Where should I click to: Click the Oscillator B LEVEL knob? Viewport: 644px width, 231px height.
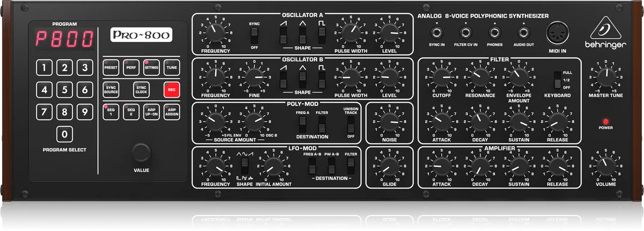coord(389,78)
